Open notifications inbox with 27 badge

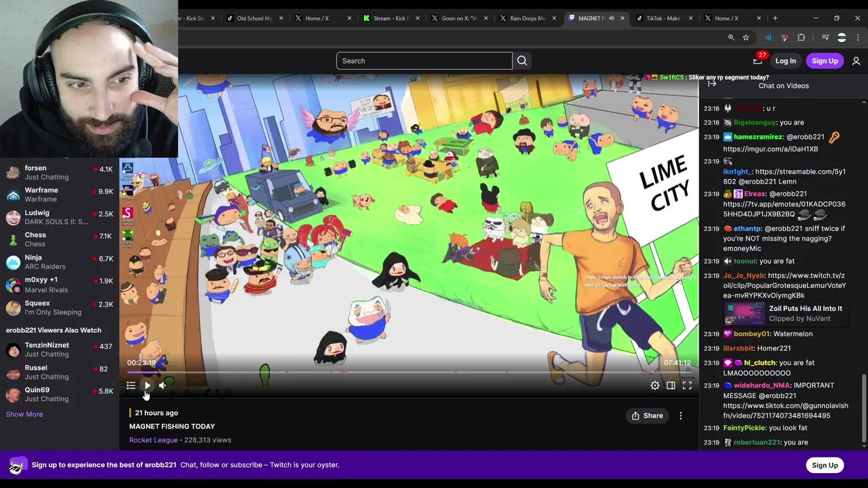(757, 60)
